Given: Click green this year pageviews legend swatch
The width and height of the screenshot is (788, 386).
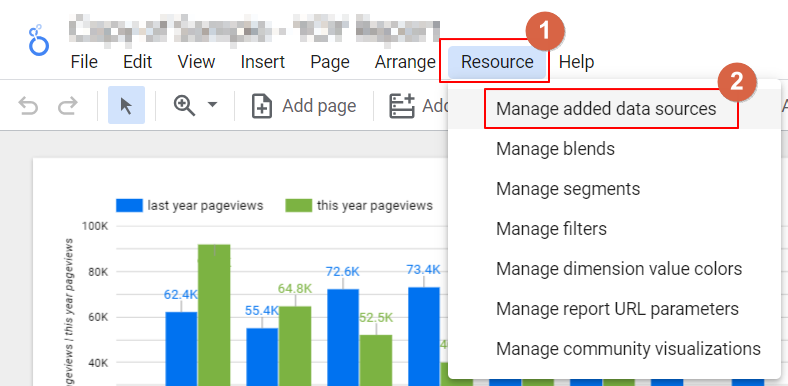Looking at the screenshot, I should (299, 206).
